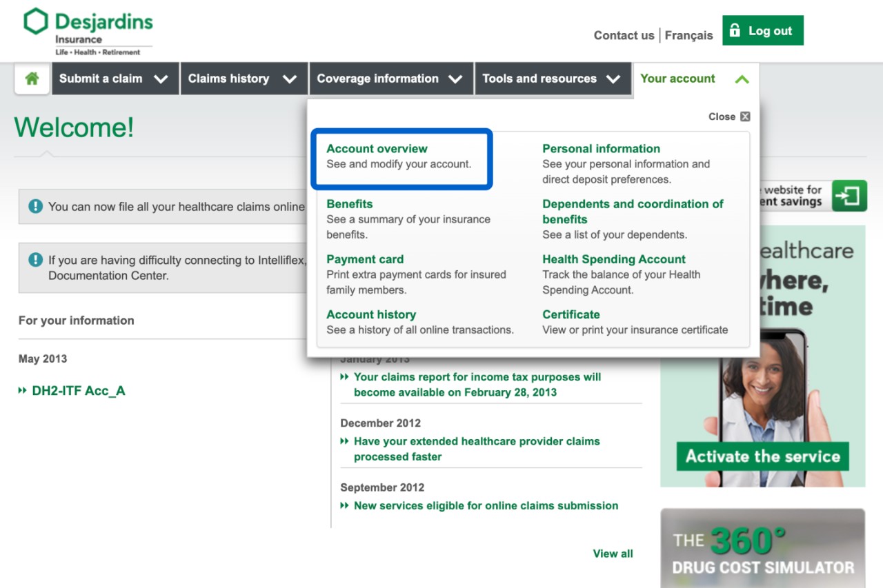Screen dimensions: 883x588
Task: Click the green home icon
Action: click(32, 79)
